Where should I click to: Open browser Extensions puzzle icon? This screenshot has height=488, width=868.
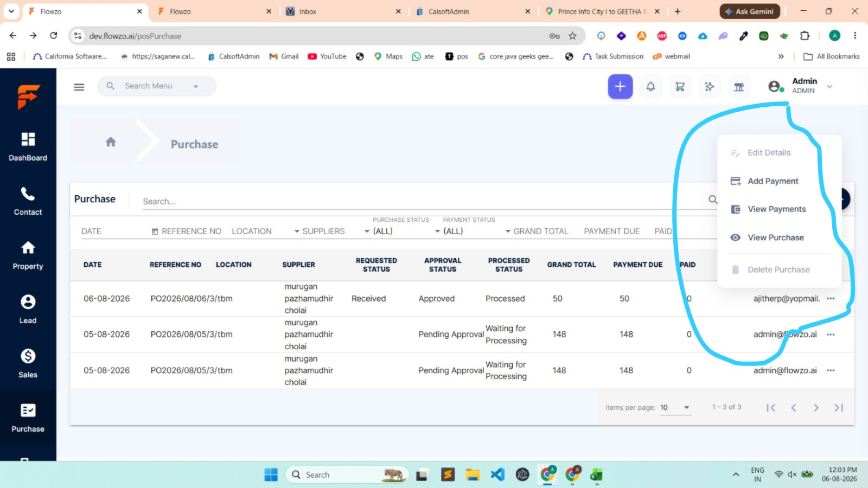(x=805, y=36)
